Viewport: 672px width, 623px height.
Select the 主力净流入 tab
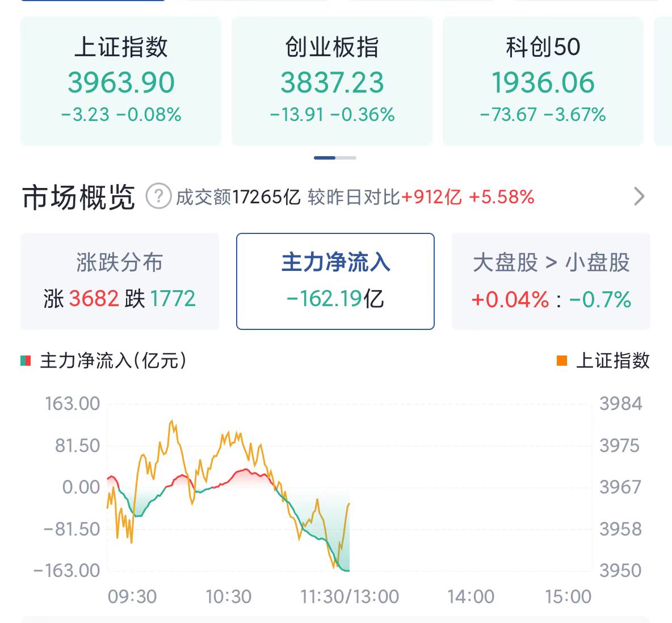(335, 281)
